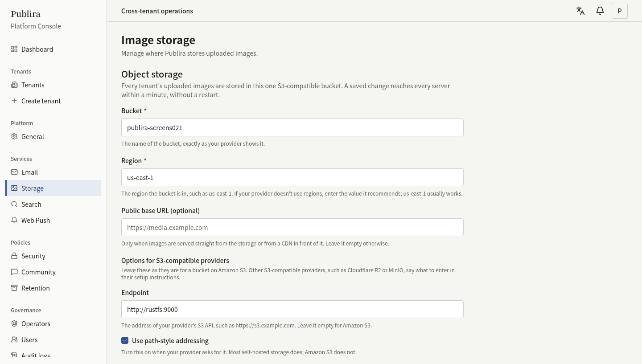Image resolution: width=642 pixels, height=364 pixels.
Task: Click the Create tenant plus icon
Action: coord(14,101)
